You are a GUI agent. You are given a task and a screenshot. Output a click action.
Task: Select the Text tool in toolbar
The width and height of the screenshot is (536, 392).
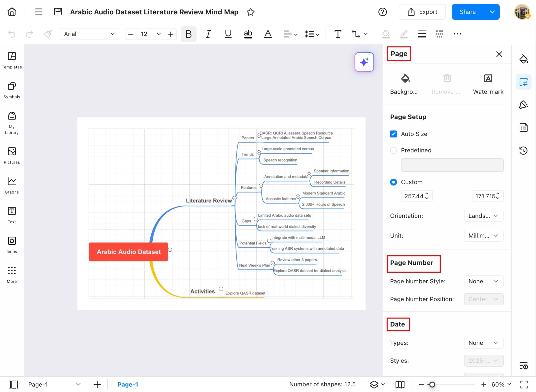[x=337, y=34]
